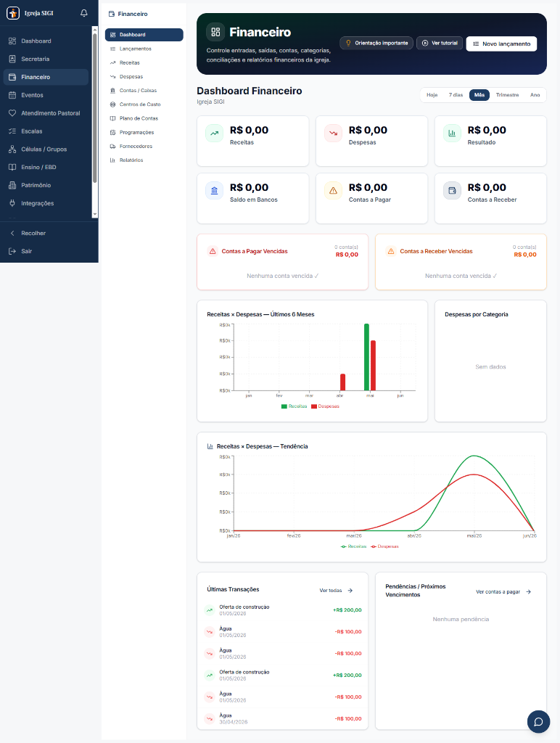Click the sidebar vertical scrollbar thumb
This screenshot has height=743, width=560.
95,108
